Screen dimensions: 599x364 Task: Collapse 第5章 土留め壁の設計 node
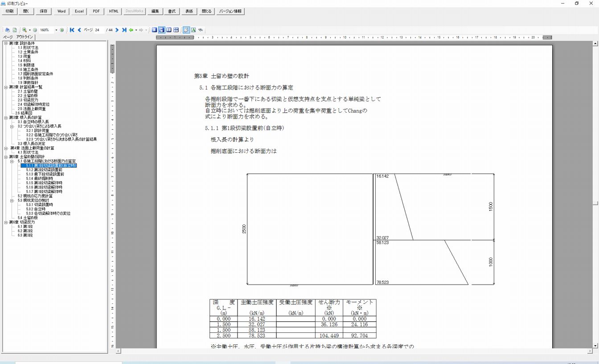click(x=6, y=157)
